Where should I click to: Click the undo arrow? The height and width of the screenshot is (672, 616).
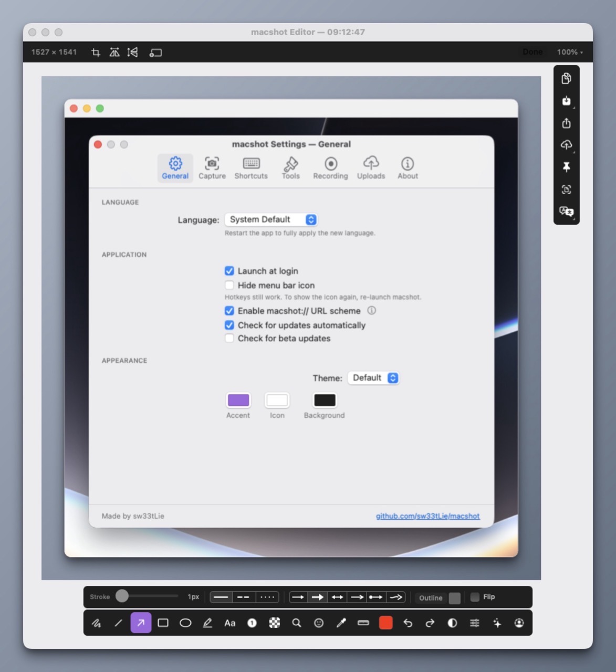(408, 623)
